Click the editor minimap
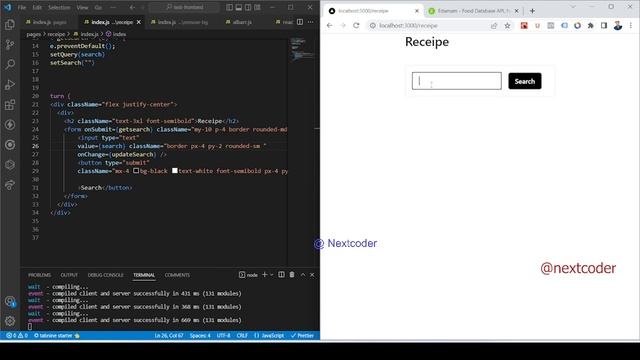640x360 pixels. (x=302, y=49)
